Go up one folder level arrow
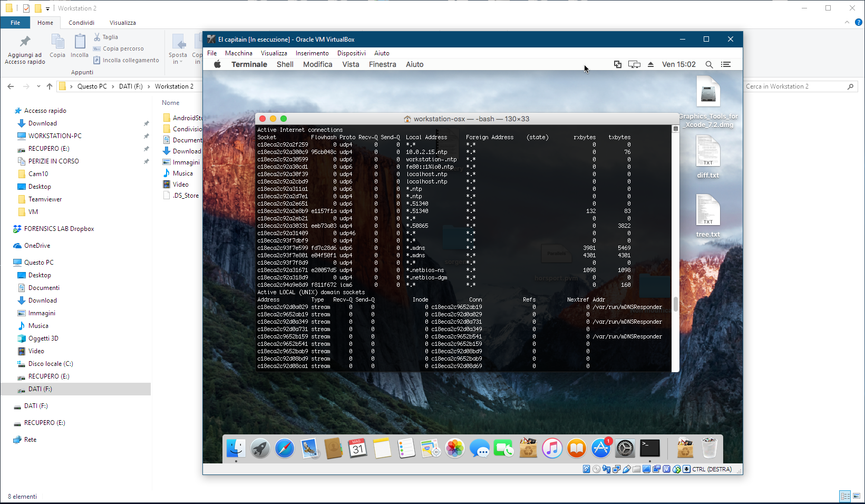This screenshot has width=865, height=504. (x=50, y=86)
